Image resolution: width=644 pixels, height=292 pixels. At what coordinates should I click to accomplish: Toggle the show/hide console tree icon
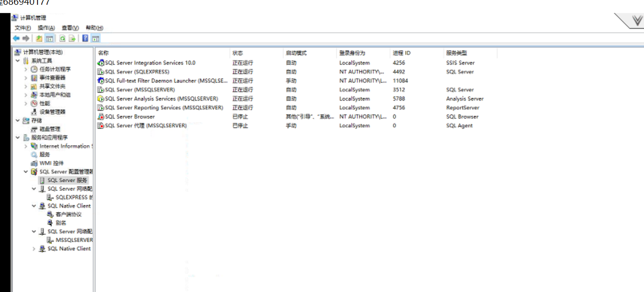tap(49, 38)
